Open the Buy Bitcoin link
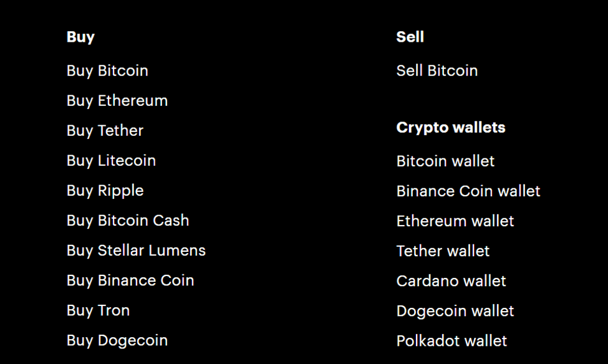 coord(107,71)
